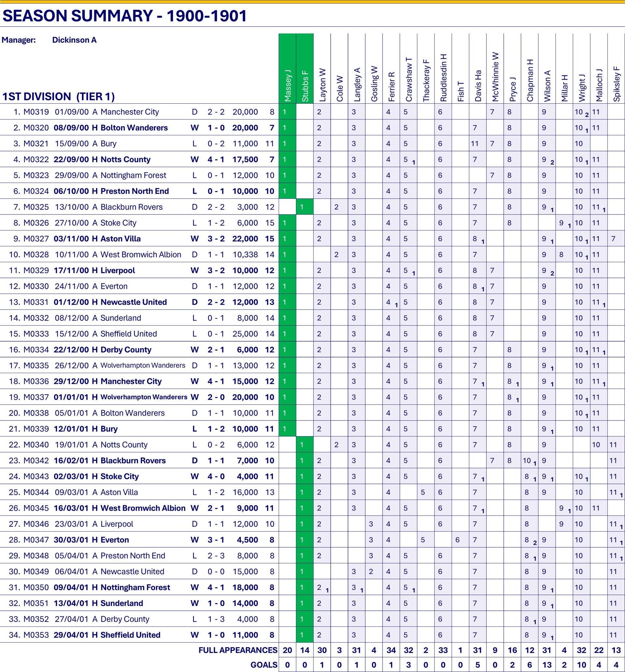Viewport: 625px width, 672px height.
Task: Click the manager name Dickinson A
Action: (74, 40)
